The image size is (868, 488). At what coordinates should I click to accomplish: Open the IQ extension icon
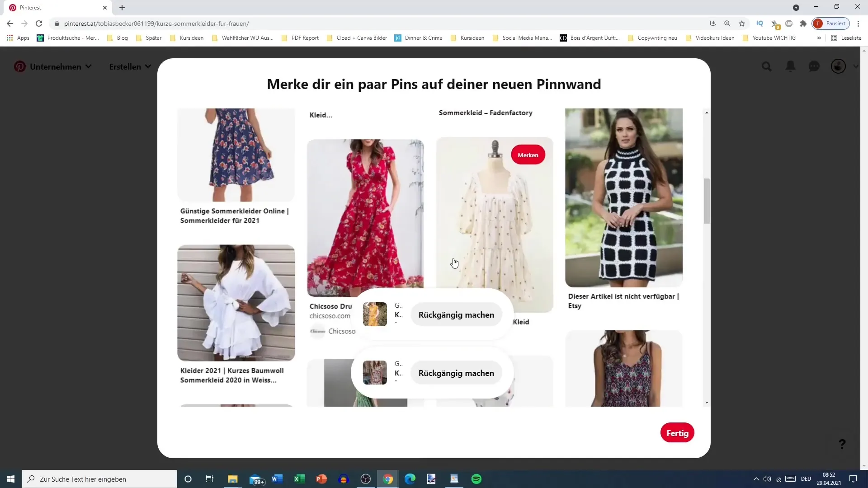click(760, 23)
